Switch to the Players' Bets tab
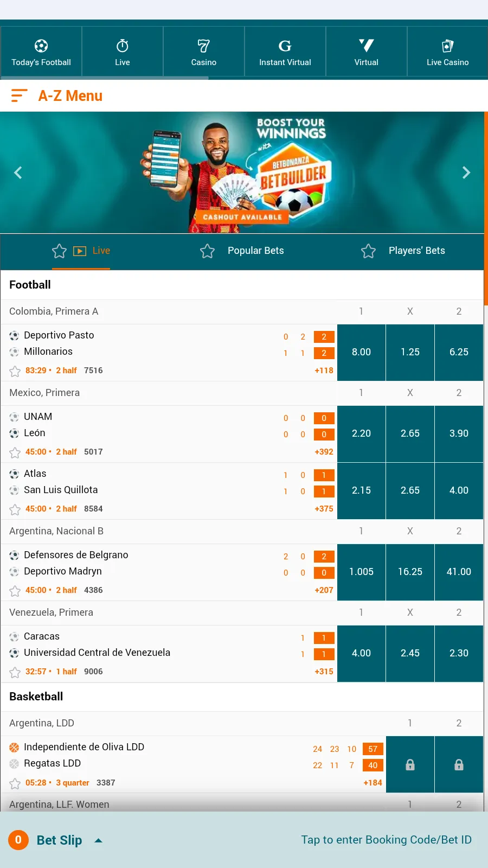 416,251
